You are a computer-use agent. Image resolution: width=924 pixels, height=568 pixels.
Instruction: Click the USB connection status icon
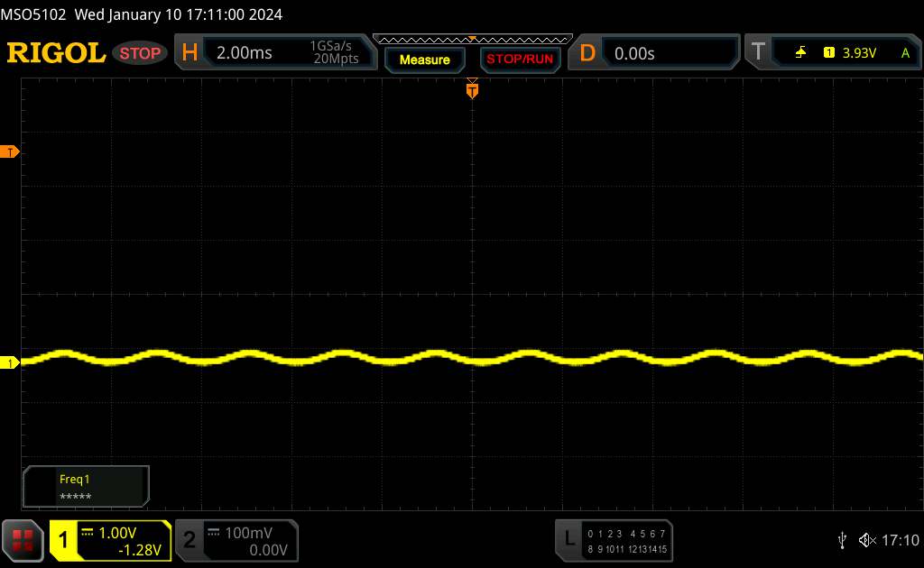[x=842, y=540]
